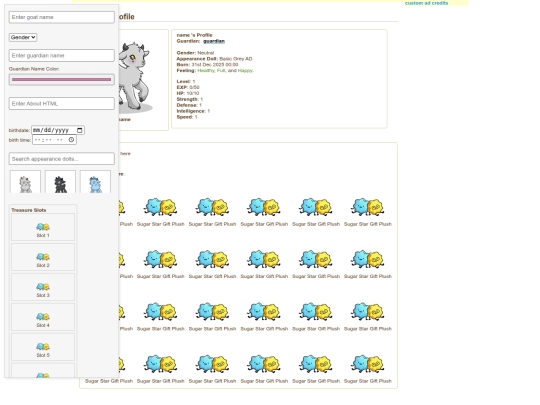540x405 pixels.
Task: Open the Gender dropdown
Action: click(23, 37)
